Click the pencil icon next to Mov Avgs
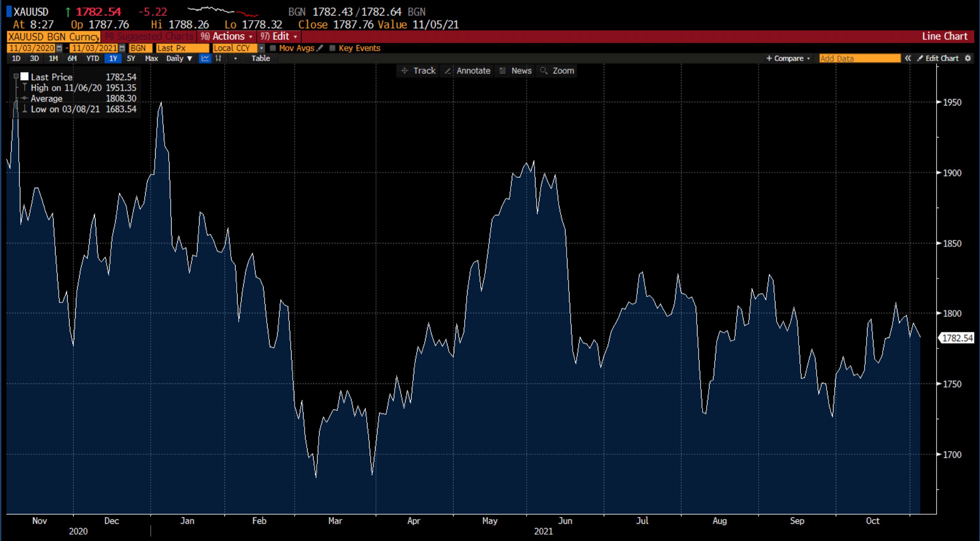The image size is (980, 541). coord(320,48)
